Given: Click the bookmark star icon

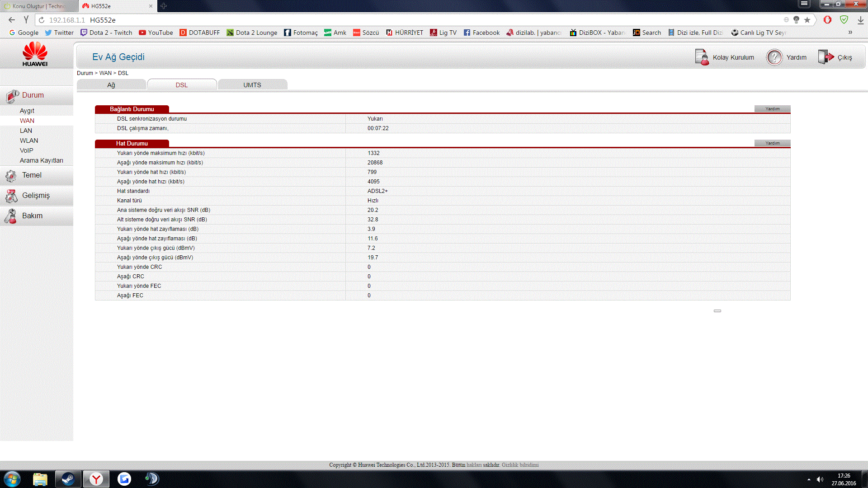Looking at the screenshot, I should click(x=807, y=20).
